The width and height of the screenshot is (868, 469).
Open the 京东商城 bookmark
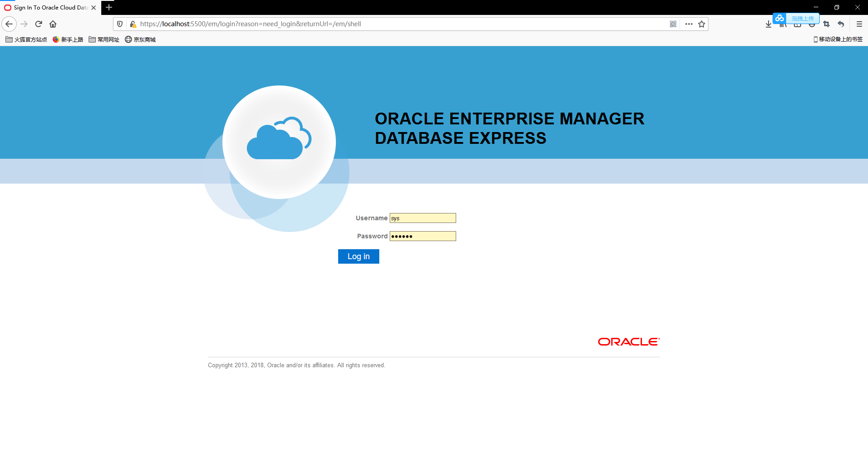[x=140, y=39]
